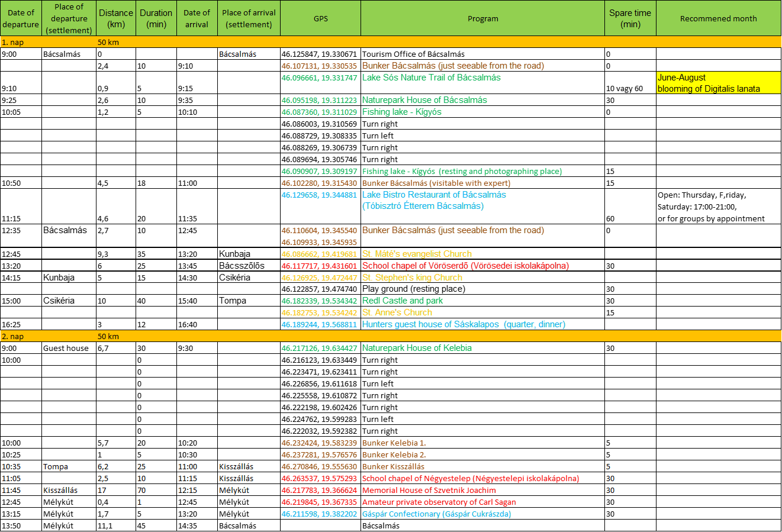The image size is (782, 532).
Task: Select the Play ground (resting place) cell
Action: pos(414,289)
